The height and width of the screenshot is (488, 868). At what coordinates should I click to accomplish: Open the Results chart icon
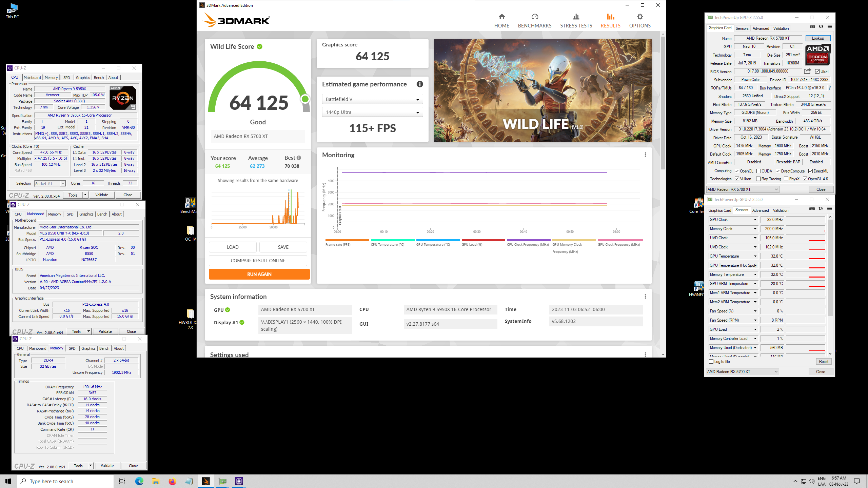click(610, 17)
